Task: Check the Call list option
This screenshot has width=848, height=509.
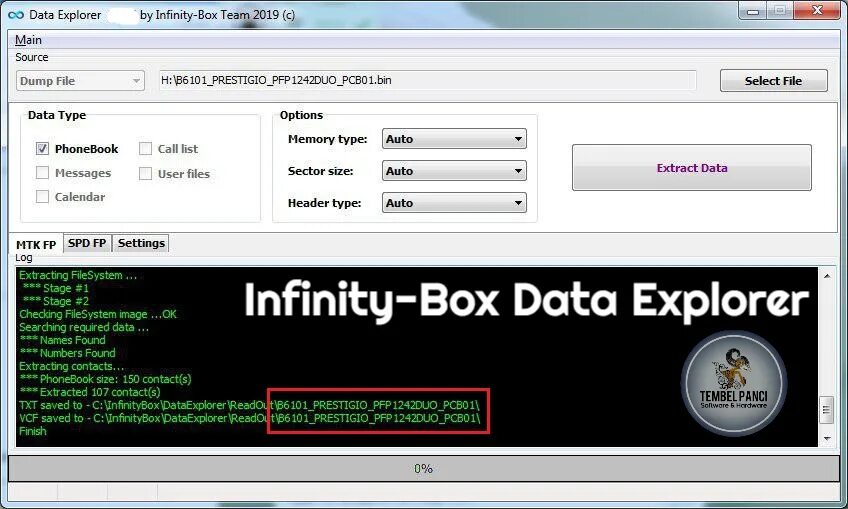Action: [145, 148]
